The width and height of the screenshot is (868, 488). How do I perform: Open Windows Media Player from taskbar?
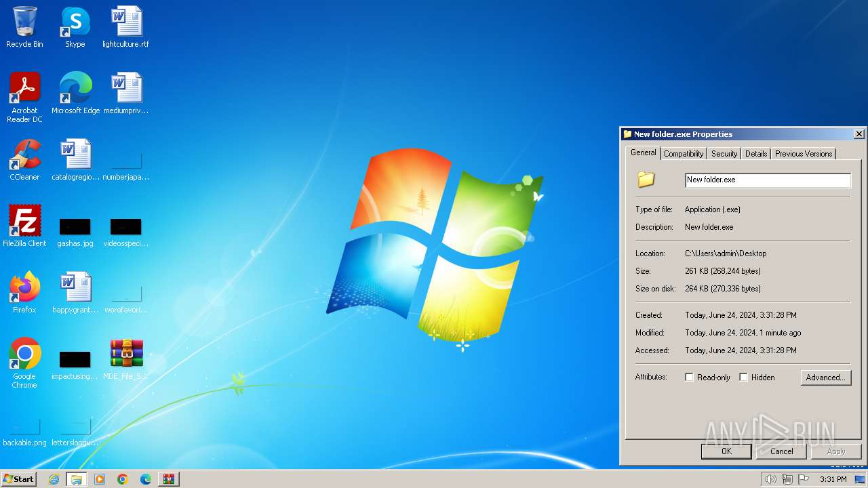tap(100, 479)
